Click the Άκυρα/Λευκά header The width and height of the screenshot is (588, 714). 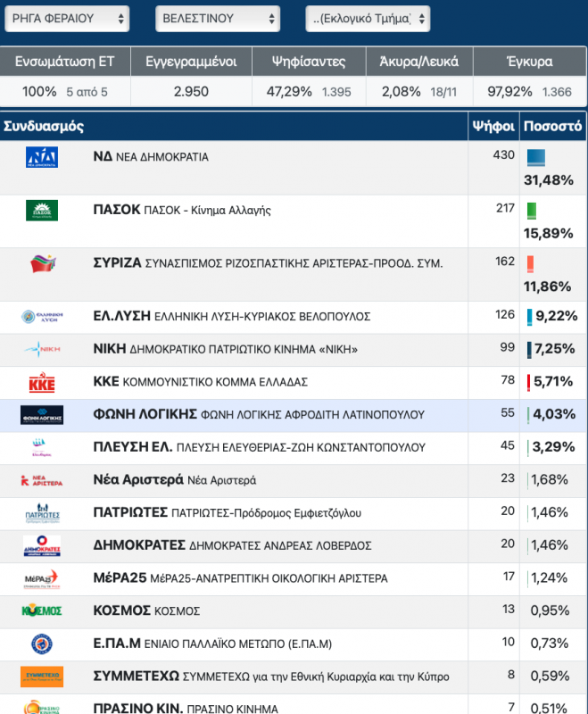tap(419, 62)
